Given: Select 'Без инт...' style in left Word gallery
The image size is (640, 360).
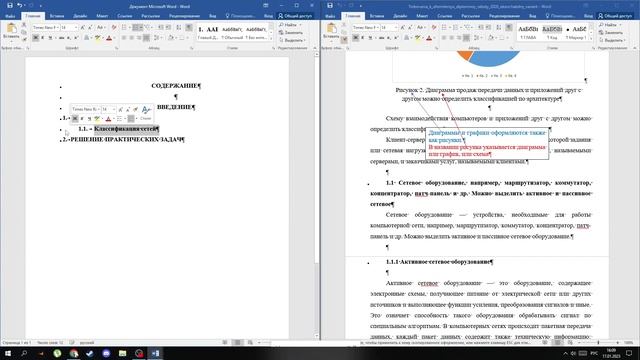Looking at the screenshot, I should (256, 33).
